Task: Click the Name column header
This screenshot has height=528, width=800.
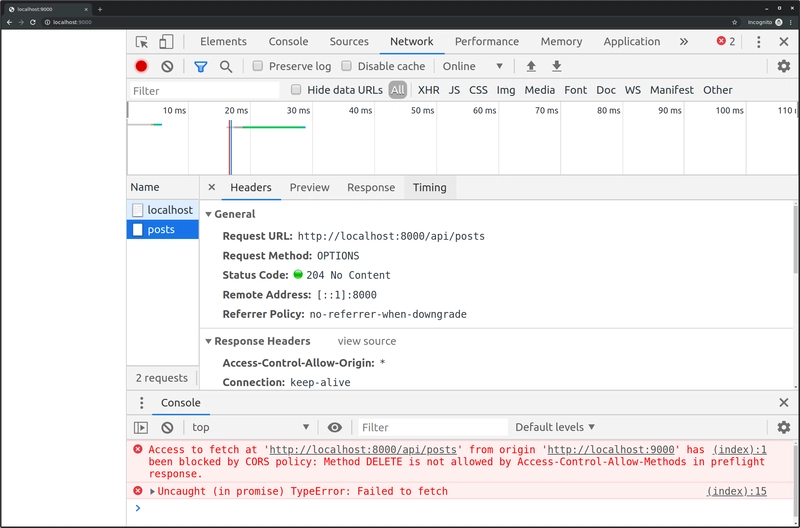Action: pos(163,187)
